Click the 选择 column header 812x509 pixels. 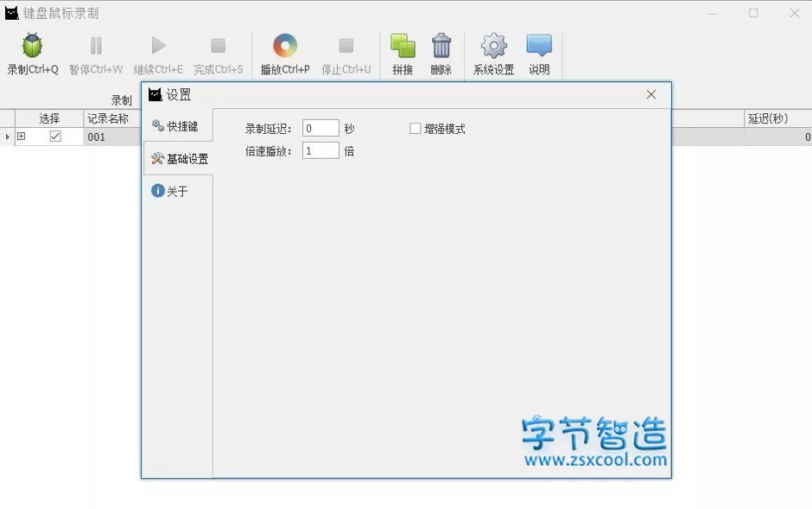49,118
